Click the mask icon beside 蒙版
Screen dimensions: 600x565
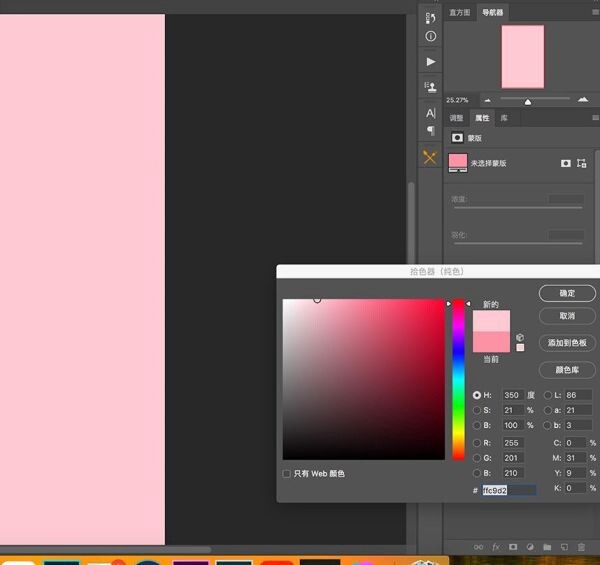[x=457, y=138]
